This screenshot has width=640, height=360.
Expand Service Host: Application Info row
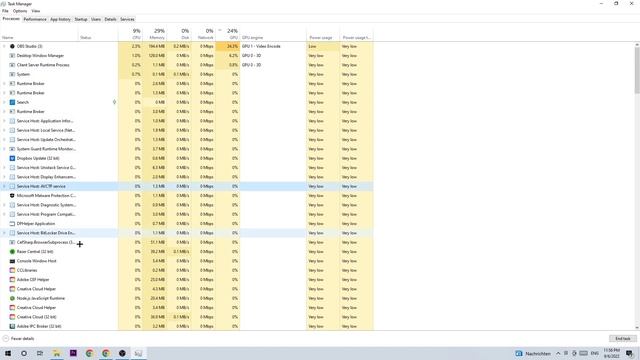pyautogui.click(x=4, y=121)
